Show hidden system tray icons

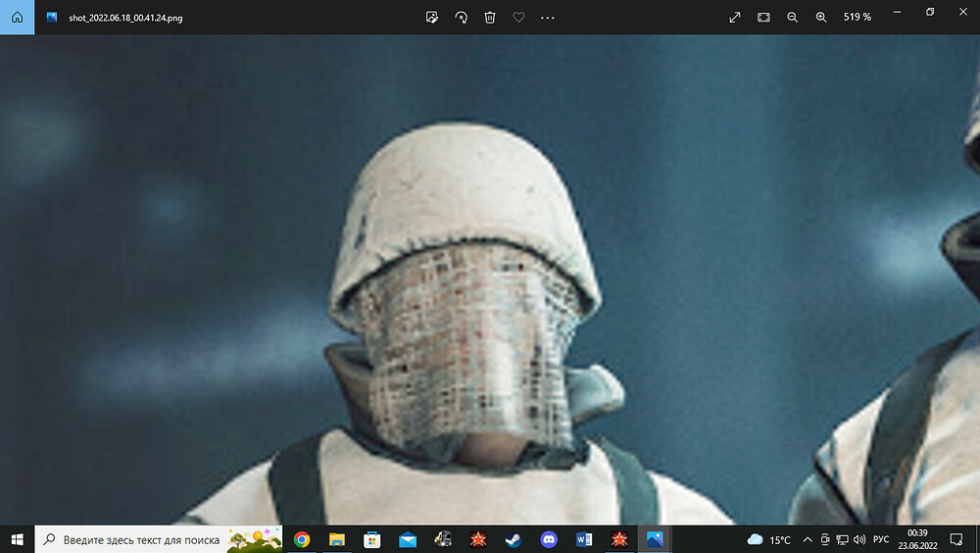click(x=808, y=539)
